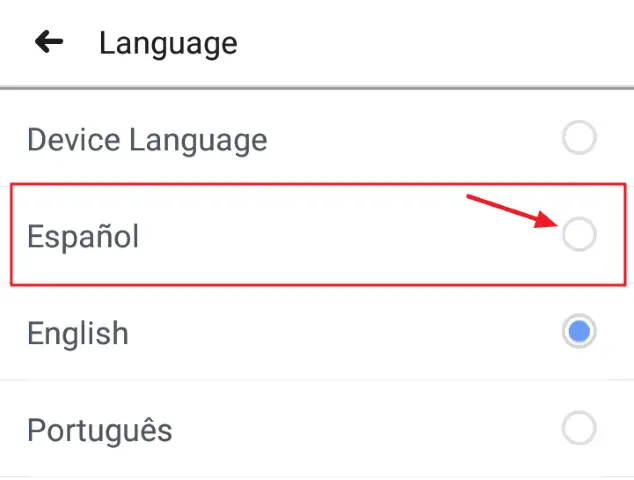
Task: Click the middle of the English row
Action: coord(317,332)
